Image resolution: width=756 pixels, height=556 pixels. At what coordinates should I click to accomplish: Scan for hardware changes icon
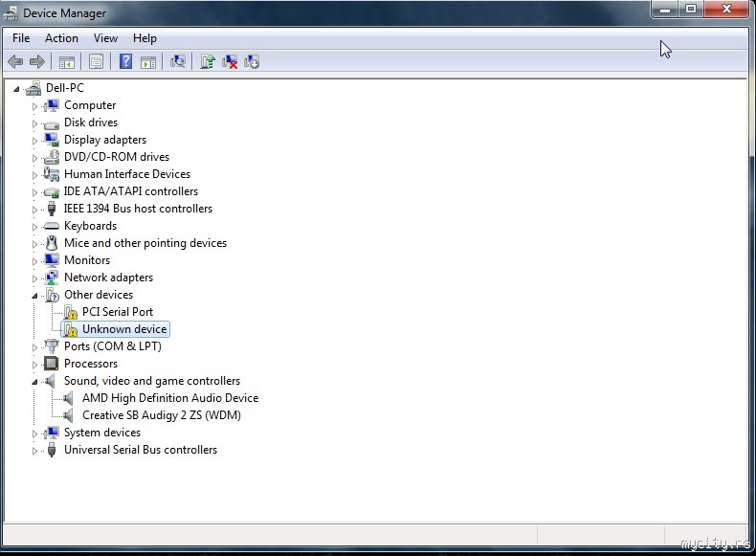pyautogui.click(x=177, y=61)
